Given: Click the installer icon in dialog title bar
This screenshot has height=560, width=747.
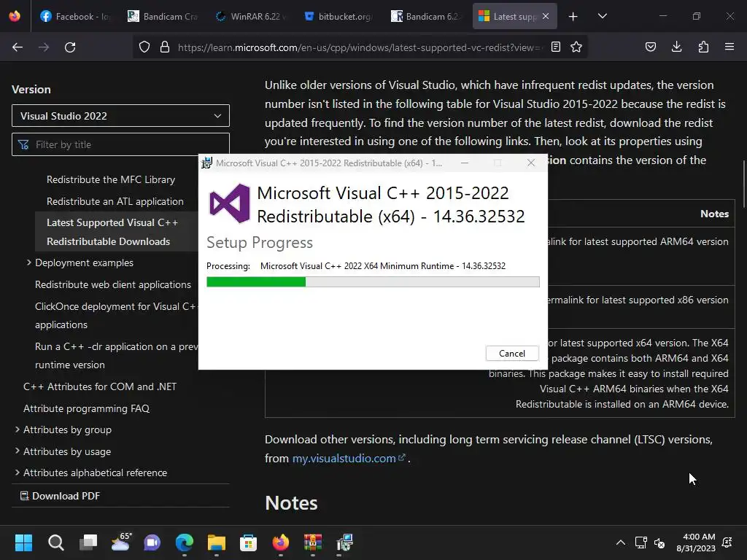Looking at the screenshot, I should click(x=206, y=163).
